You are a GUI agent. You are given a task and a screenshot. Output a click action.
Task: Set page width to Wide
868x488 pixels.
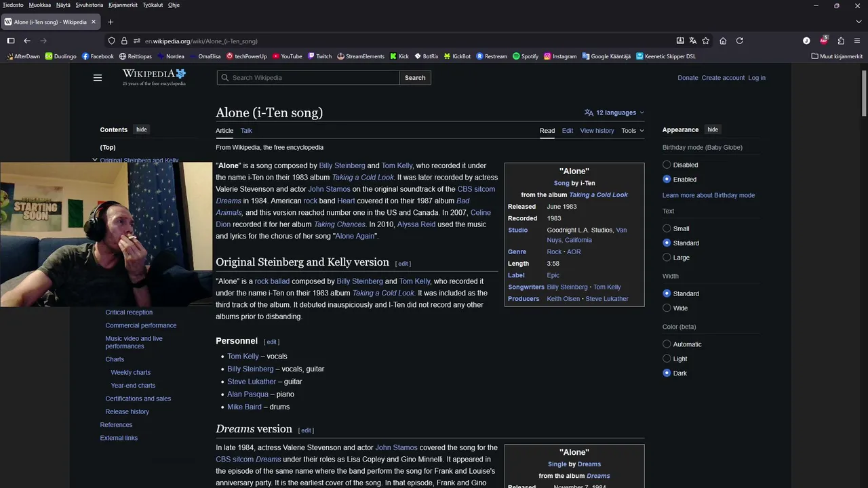point(667,308)
